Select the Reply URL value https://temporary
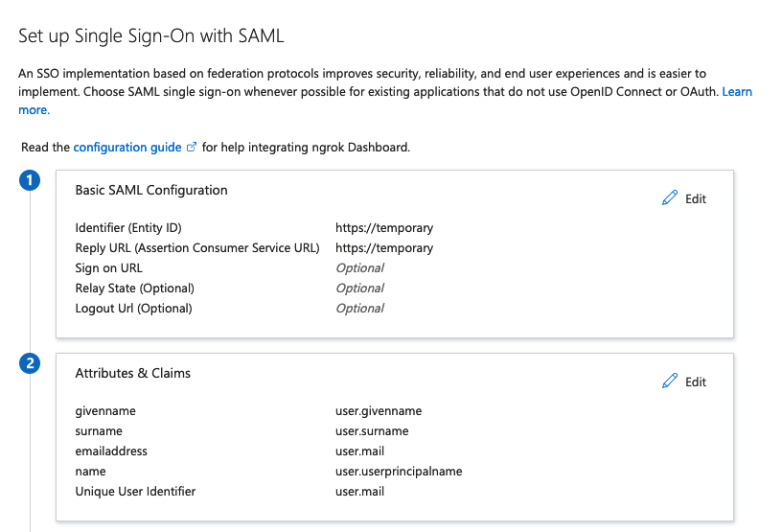The height and width of the screenshot is (532, 782). click(x=384, y=248)
